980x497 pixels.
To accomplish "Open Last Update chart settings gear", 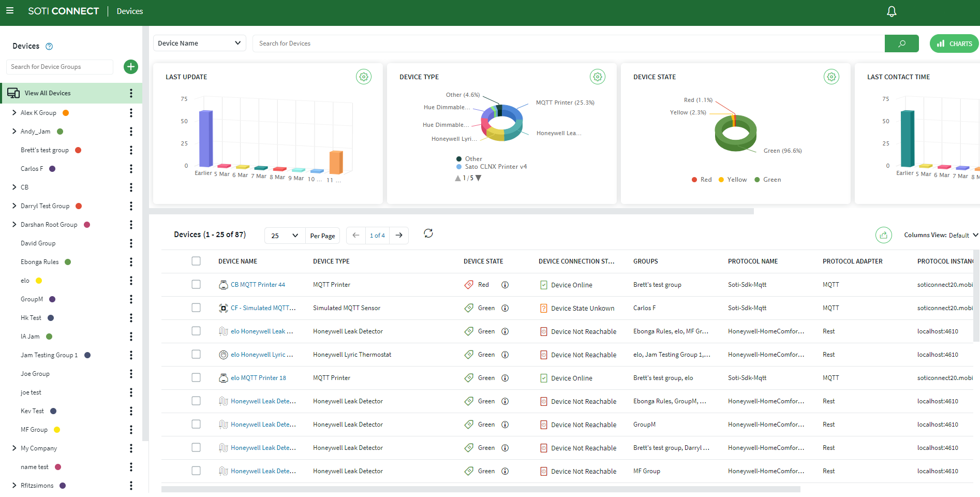I will click(x=364, y=77).
